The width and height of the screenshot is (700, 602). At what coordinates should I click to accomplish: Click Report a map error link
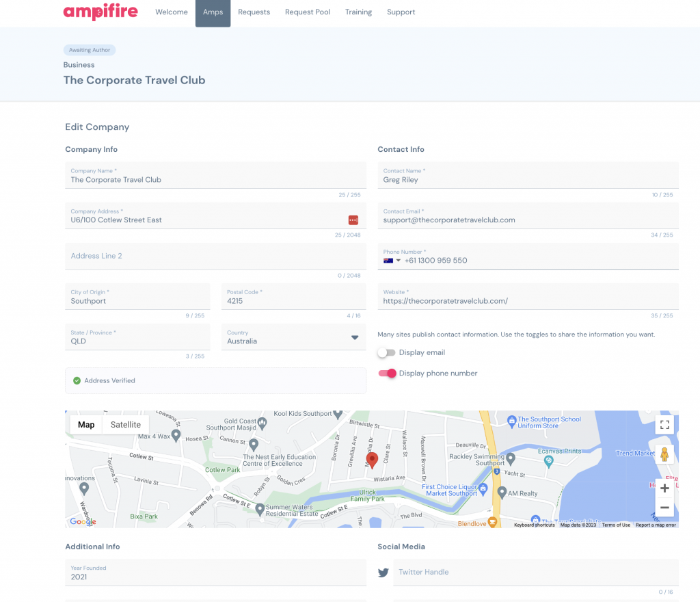(656, 525)
